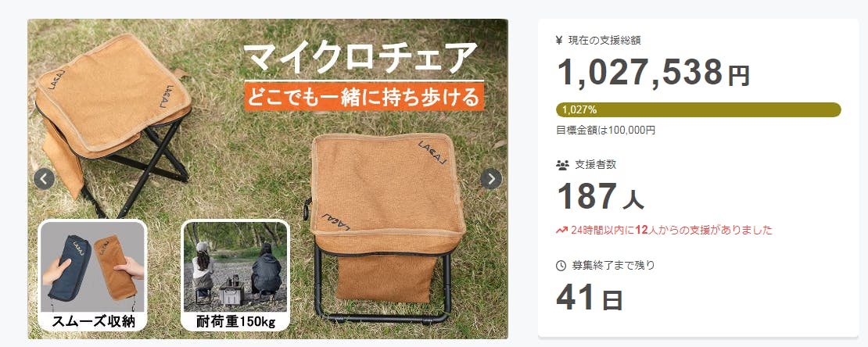
Task: Click the red trending-up arrow icon
Action: click(561, 231)
